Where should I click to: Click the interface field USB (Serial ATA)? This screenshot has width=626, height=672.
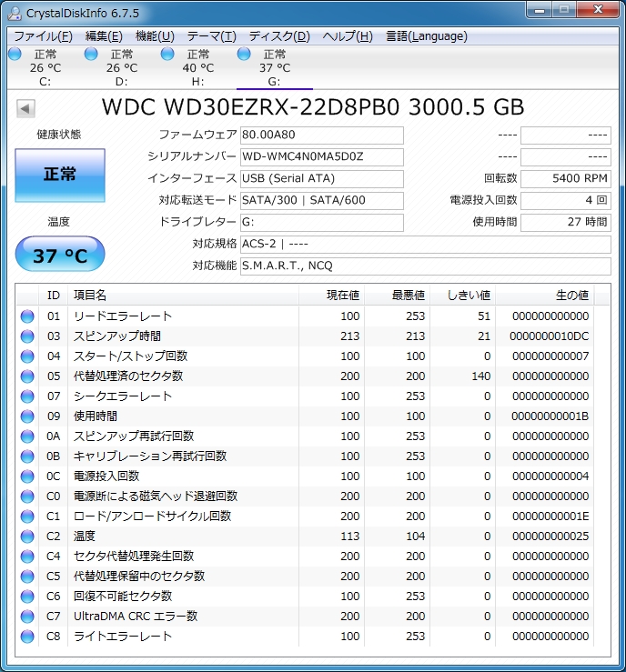(321, 179)
